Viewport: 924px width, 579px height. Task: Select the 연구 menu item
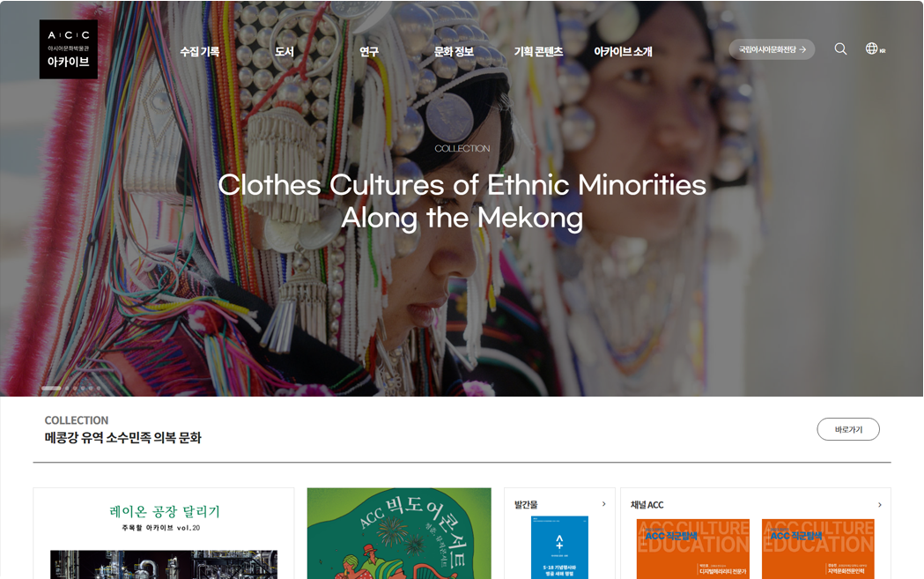coord(369,52)
